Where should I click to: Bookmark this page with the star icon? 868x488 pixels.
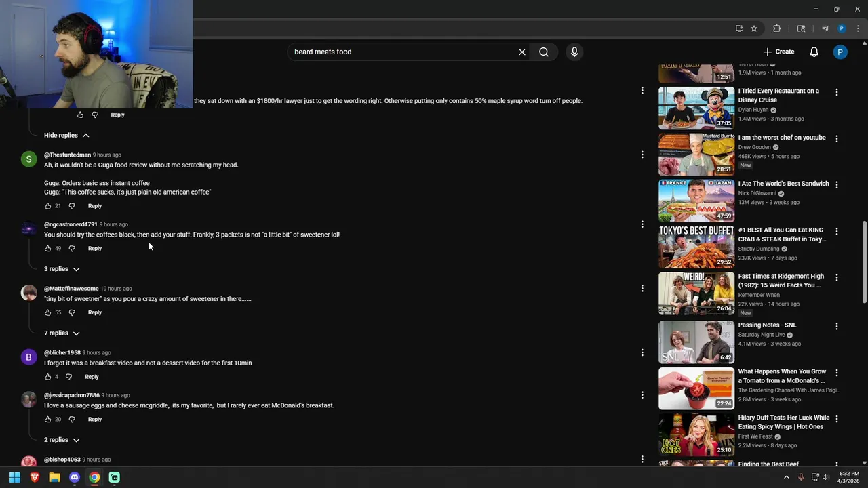(754, 28)
